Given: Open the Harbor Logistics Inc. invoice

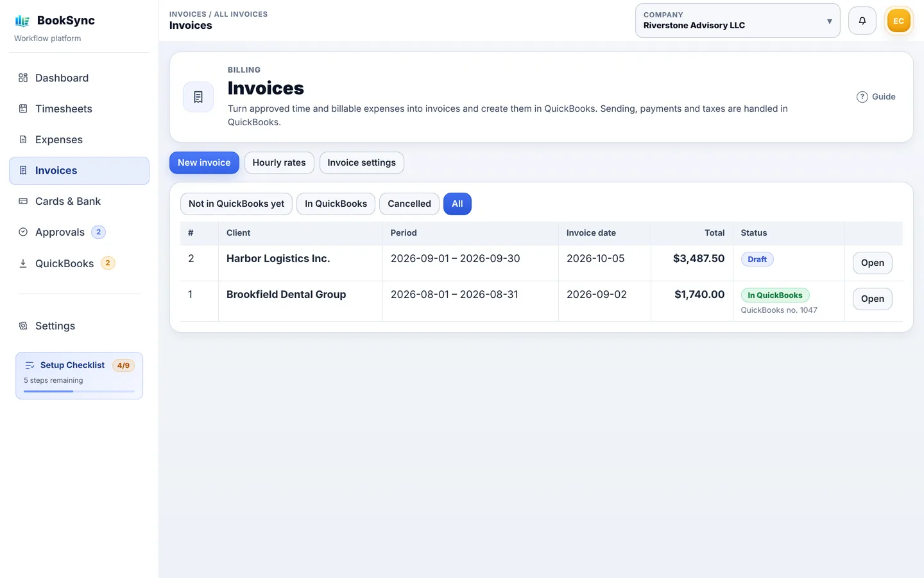Looking at the screenshot, I should tap(873, 263).
